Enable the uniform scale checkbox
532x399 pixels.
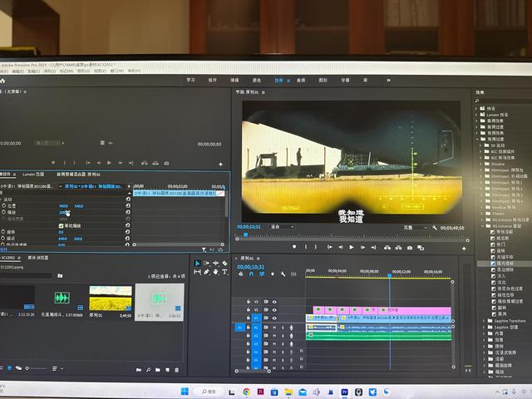[61, 225]
